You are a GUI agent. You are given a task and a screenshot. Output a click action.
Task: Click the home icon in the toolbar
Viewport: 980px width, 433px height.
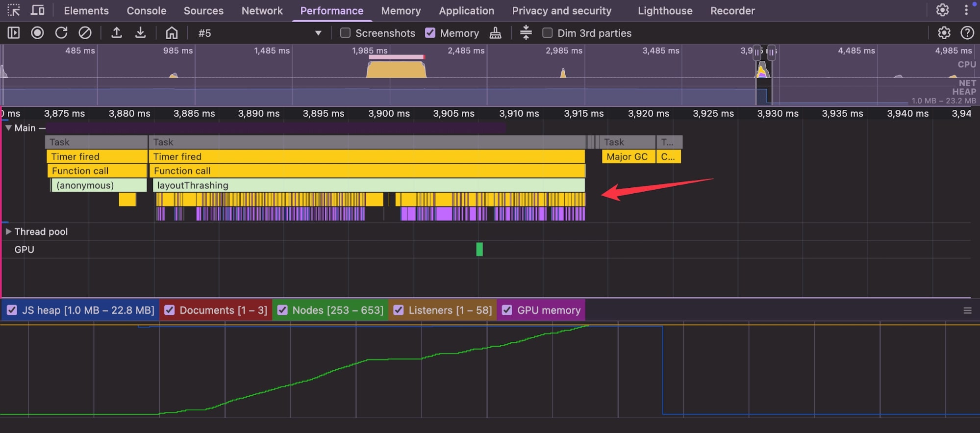(x=172, y=33)
